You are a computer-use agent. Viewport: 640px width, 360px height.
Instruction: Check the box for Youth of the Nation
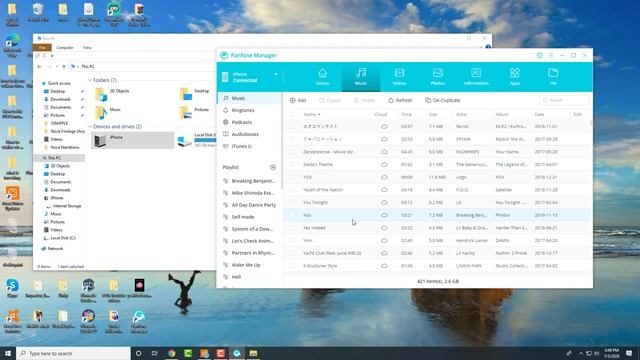(x=292, y=190)
